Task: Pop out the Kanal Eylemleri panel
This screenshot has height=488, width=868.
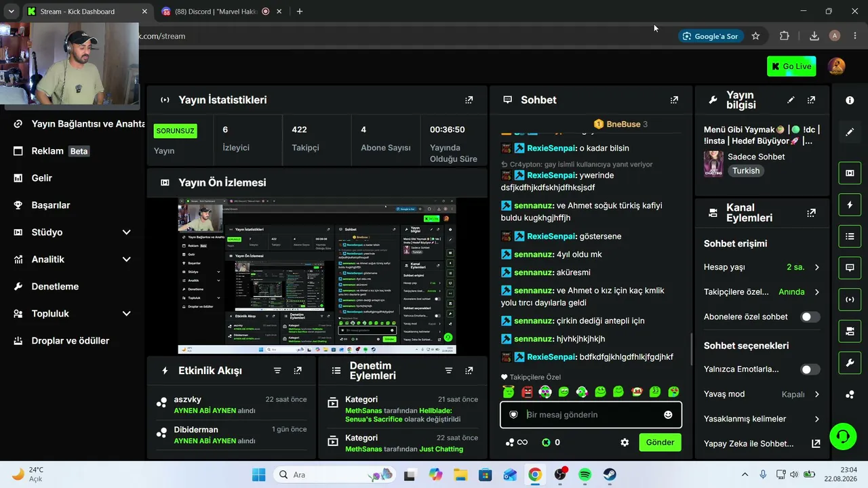Action: coord(811,213)
